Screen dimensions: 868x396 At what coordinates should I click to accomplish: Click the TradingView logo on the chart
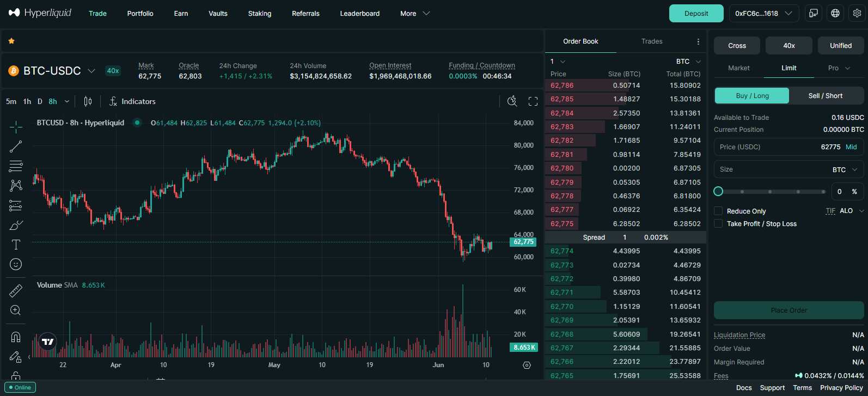(x=48, y=342)
